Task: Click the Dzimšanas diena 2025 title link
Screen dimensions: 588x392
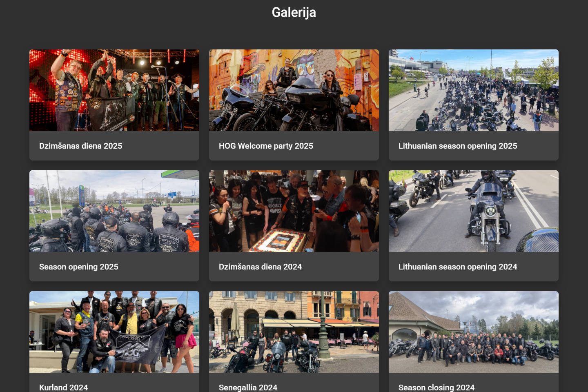Action: point(80,146)
